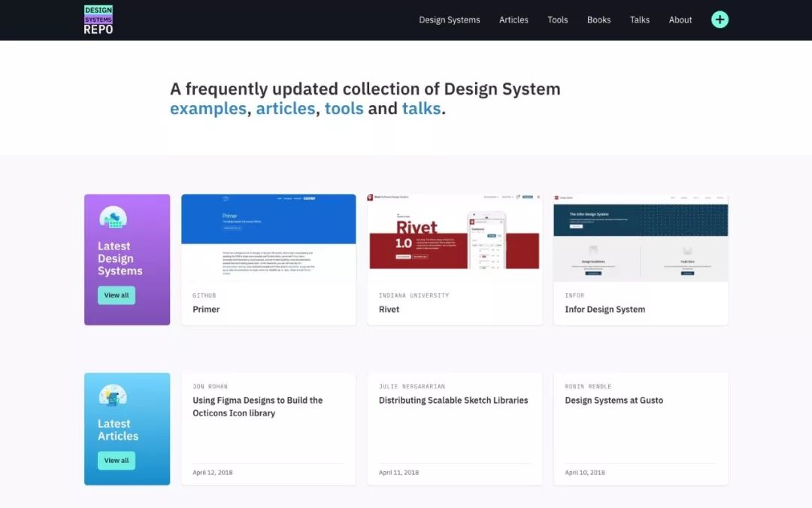Open the Octicons Icon library article title

(x=257, y=407)
